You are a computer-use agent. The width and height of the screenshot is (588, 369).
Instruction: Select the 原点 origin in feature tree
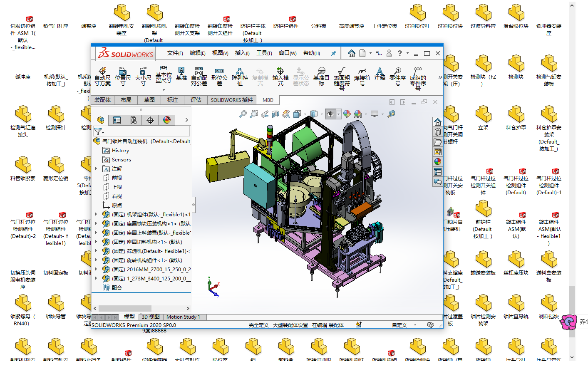[x=112, y=206]
